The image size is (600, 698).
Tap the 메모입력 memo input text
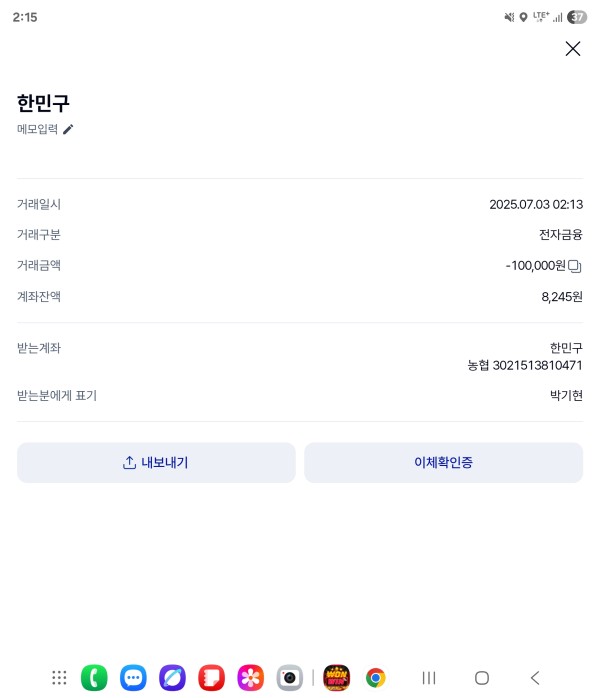pos(37,129)
